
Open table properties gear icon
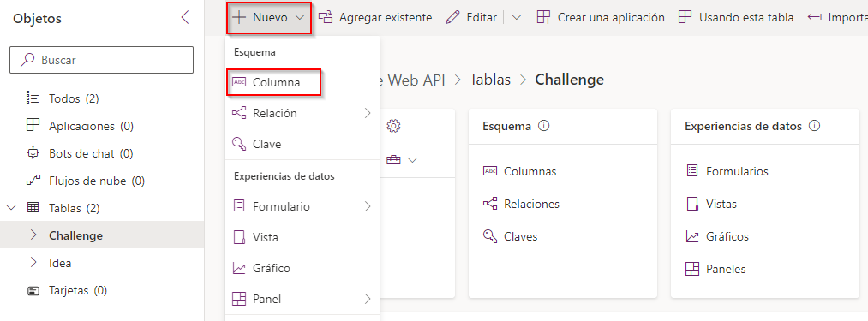[x=393, y=126]
